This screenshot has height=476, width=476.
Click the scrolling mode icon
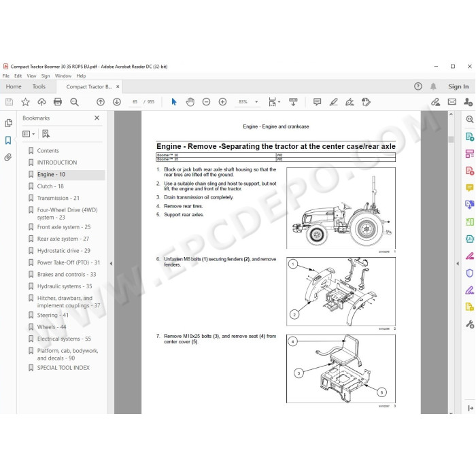coord(293,102)
